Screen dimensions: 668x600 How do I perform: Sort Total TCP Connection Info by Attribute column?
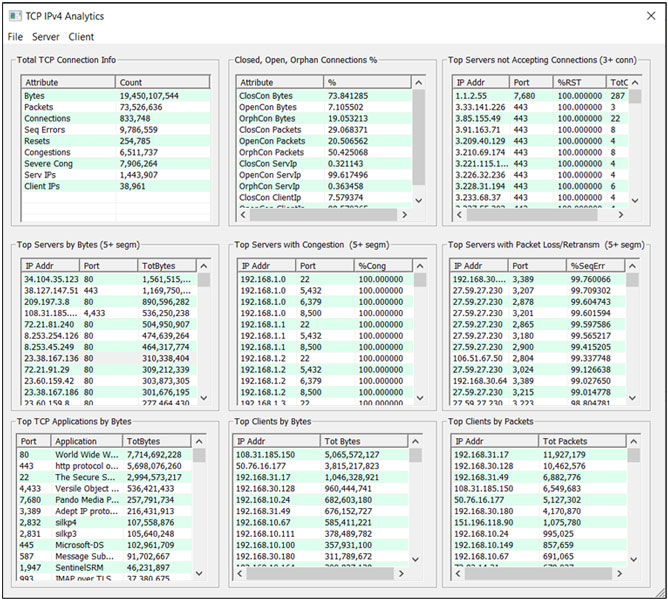(68, 82)
